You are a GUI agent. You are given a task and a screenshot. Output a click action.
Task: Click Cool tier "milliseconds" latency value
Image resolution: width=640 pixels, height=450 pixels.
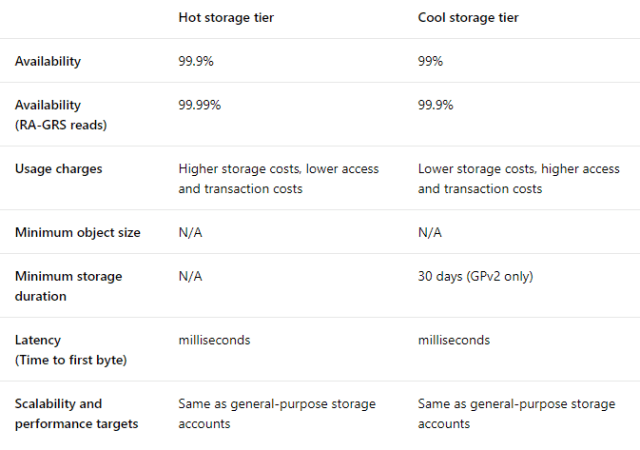tap(454, 340)
